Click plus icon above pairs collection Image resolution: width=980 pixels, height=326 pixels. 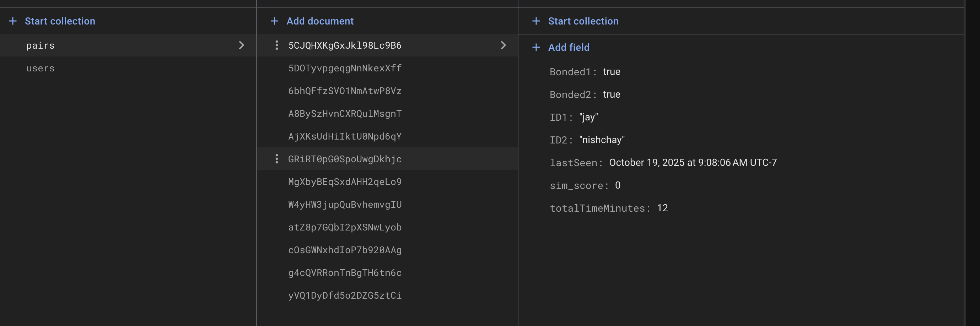[x=13, y=21]
